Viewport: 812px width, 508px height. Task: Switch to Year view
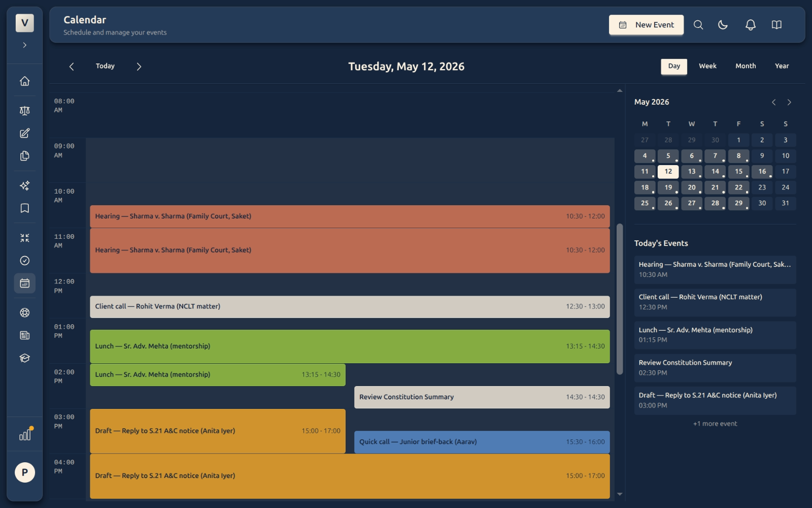pos(782,67)
